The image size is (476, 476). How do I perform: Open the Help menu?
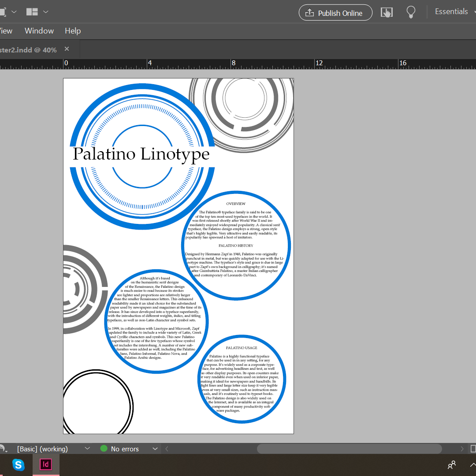(x=73, y=31)
